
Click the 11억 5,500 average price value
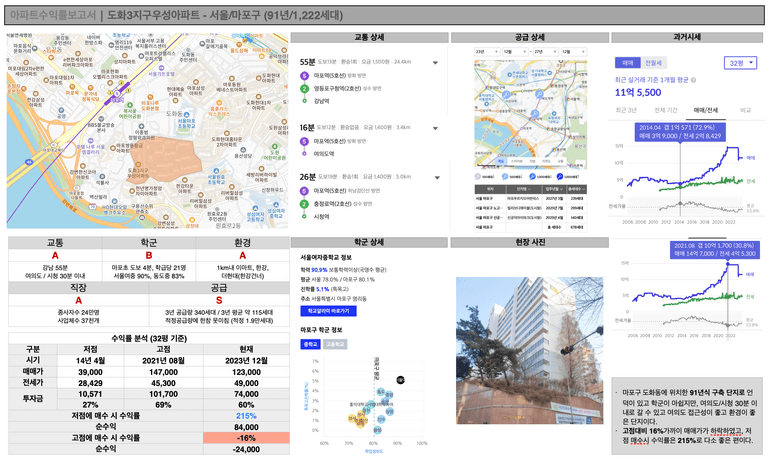[638, 92]
